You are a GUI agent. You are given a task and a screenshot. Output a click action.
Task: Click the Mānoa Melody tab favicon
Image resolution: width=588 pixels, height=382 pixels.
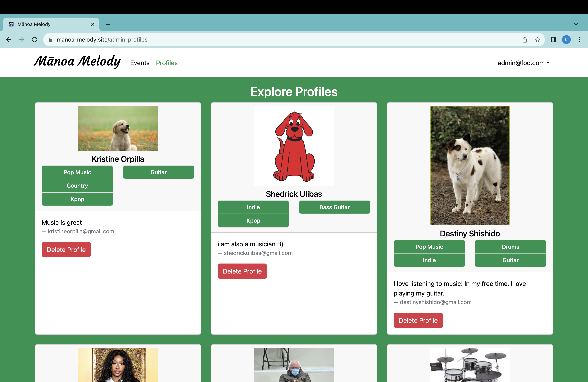point(11,24)
